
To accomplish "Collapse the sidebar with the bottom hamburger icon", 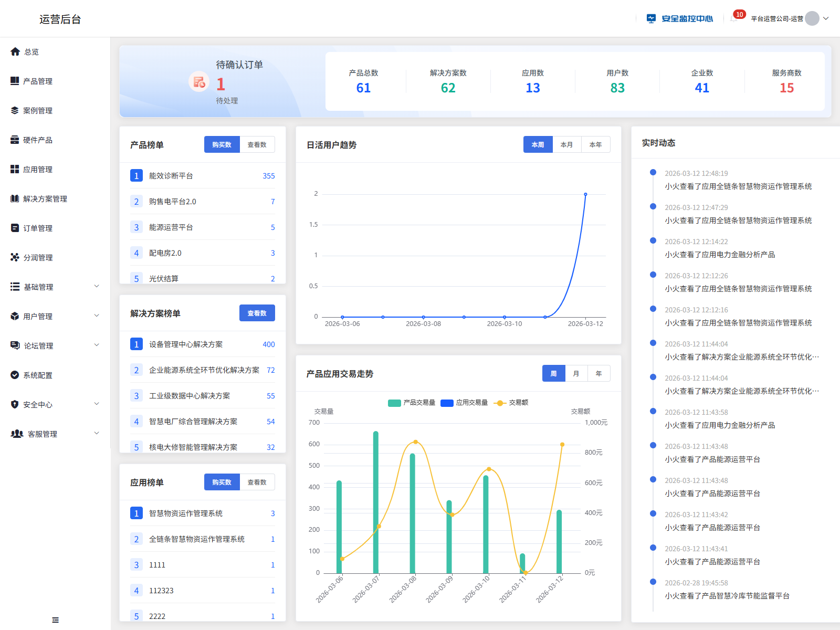I will tap(55, 619).
